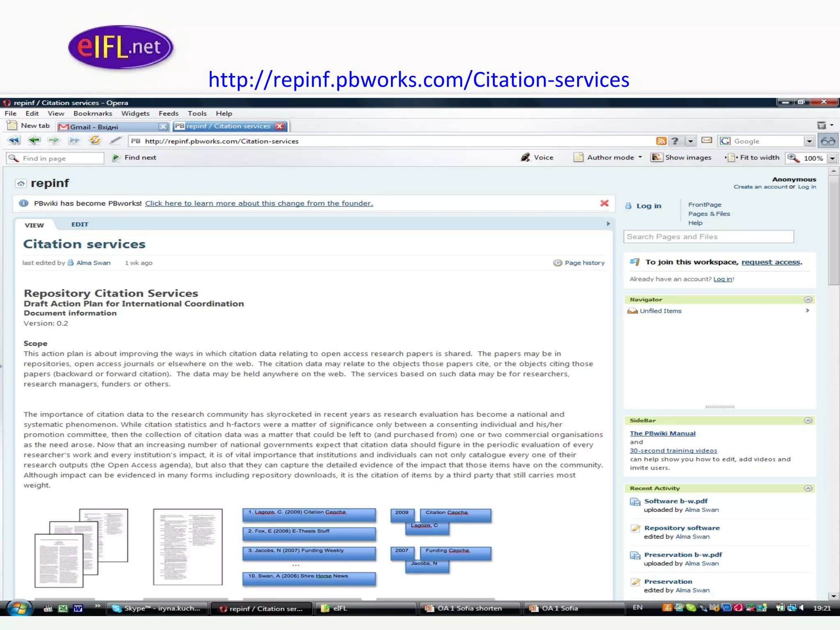Open the closed tabs trash icon
The height and width of the screenshot is (630, 840).
(x=822, y=126)
